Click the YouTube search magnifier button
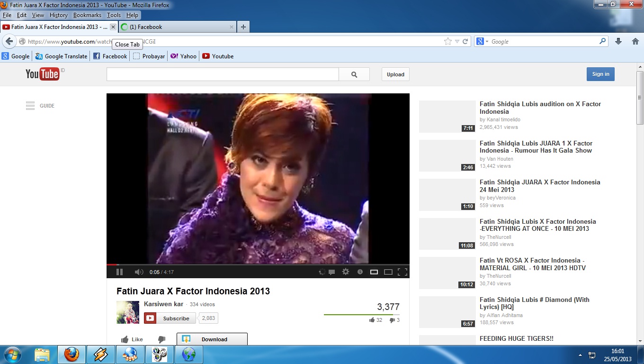Image resolution: width=644 pixels, height=364 pixels. click(354, 74)
